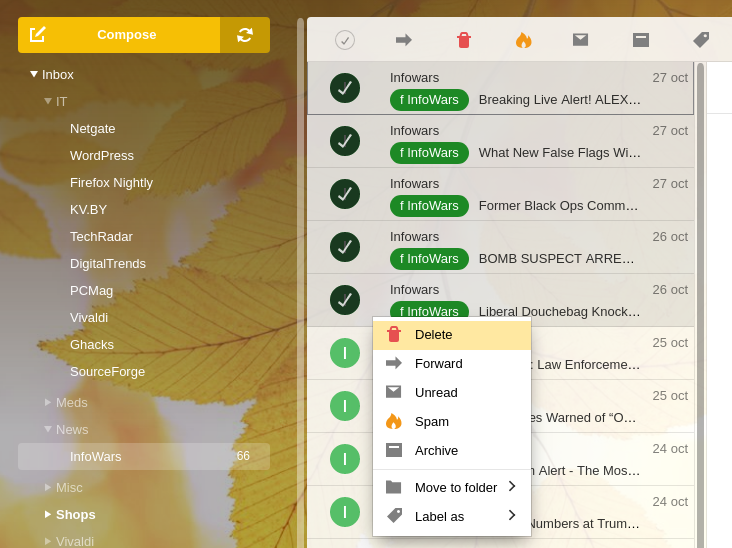Open the 'What New False Flags Wi' subject

tap(559, 153)
